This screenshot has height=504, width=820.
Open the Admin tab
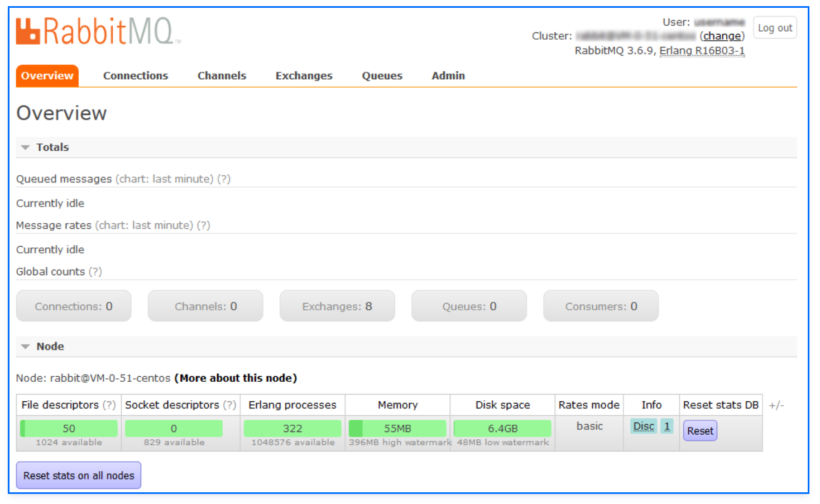click(x=448, y=76)
